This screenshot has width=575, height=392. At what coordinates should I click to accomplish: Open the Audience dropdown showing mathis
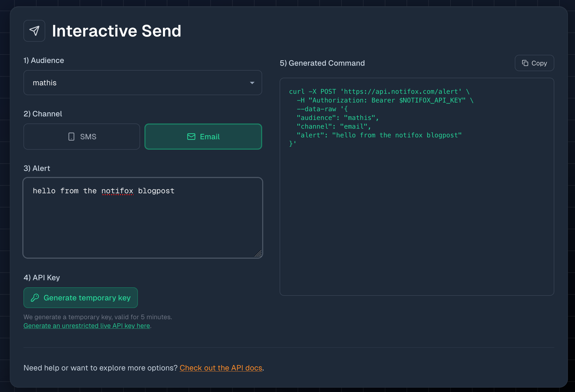coord(143,83)
